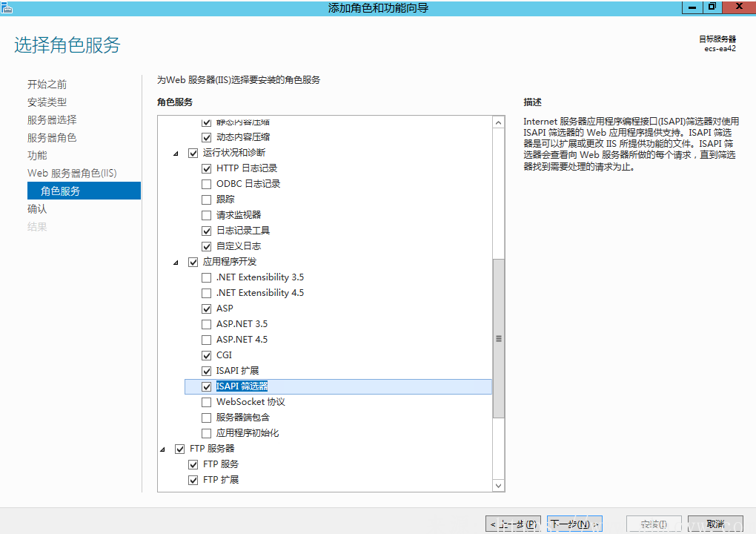
Task: Select 安装类型 in the wizard sidebar
Action: [x=47, y=102]
